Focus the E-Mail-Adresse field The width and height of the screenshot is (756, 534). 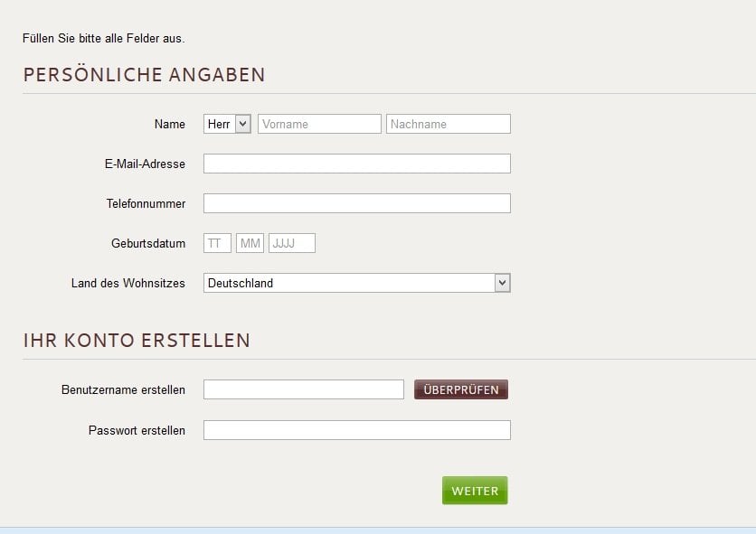[357, 164]
